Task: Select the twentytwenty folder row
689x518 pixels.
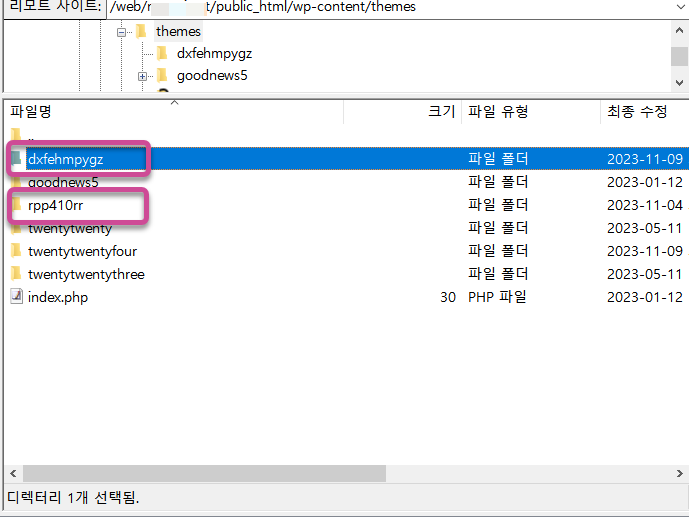Action: [347, 228]
